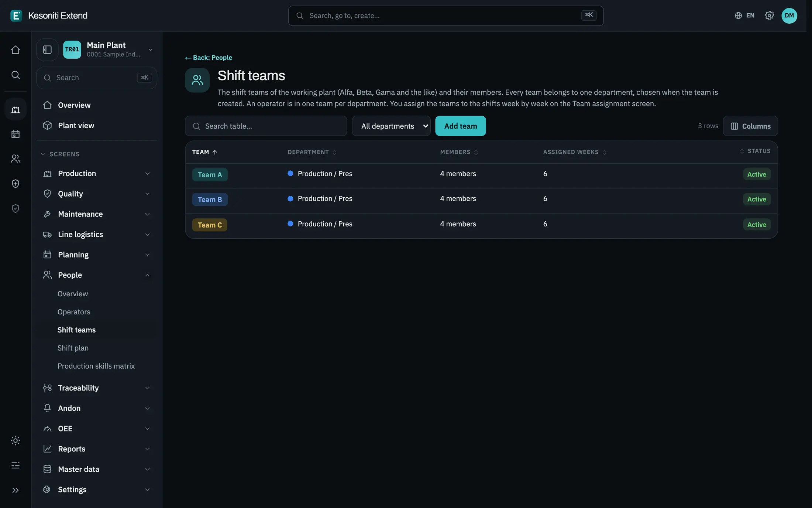The height and width of the screenshot is (508, 812).
Task: Sort by the TEAM column header
Action: point(205,152)
